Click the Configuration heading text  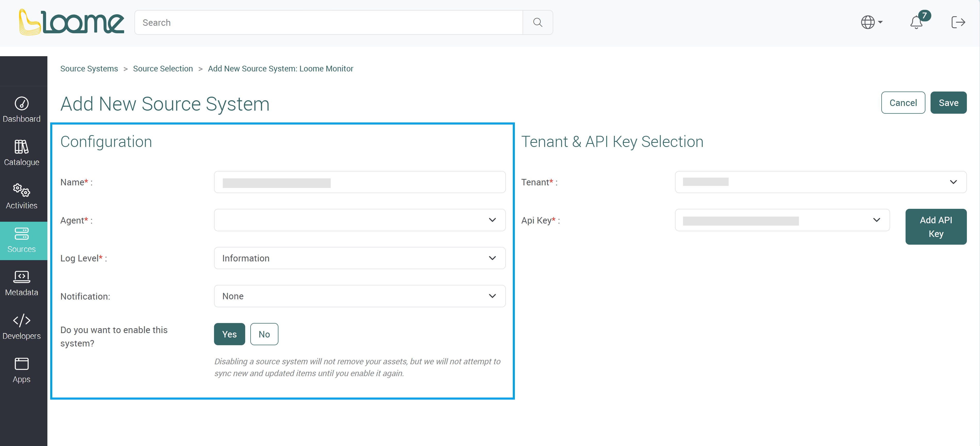(106, 142)
